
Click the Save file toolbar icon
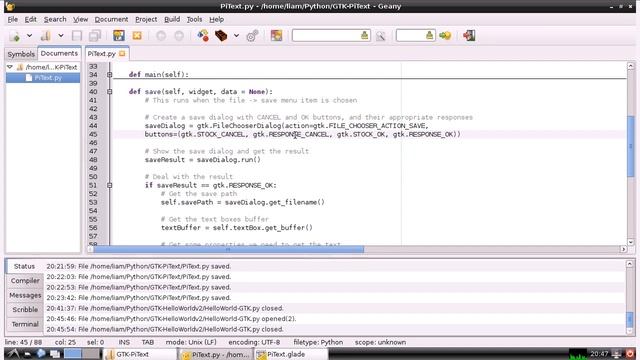click(x=77, y=36)
